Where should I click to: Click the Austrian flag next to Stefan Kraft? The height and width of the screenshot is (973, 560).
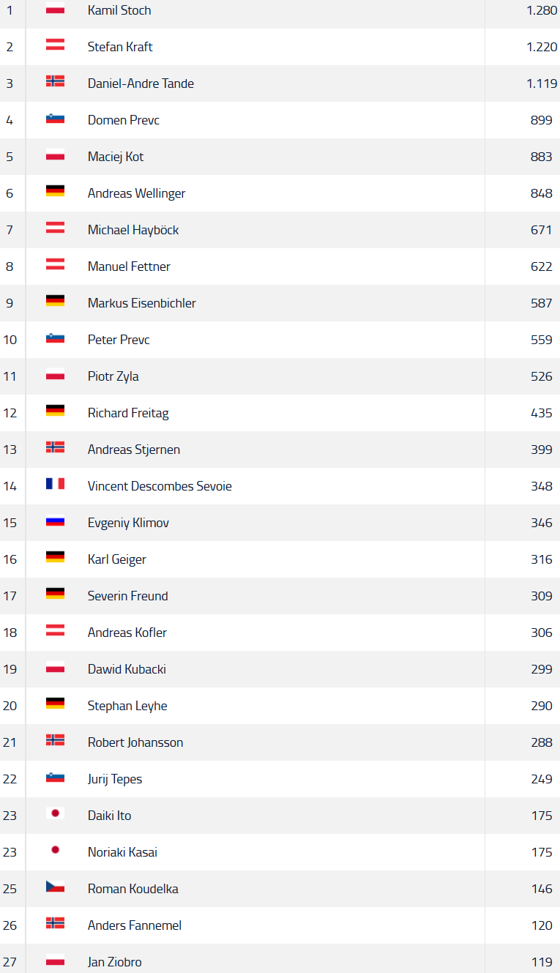(55, 45)
